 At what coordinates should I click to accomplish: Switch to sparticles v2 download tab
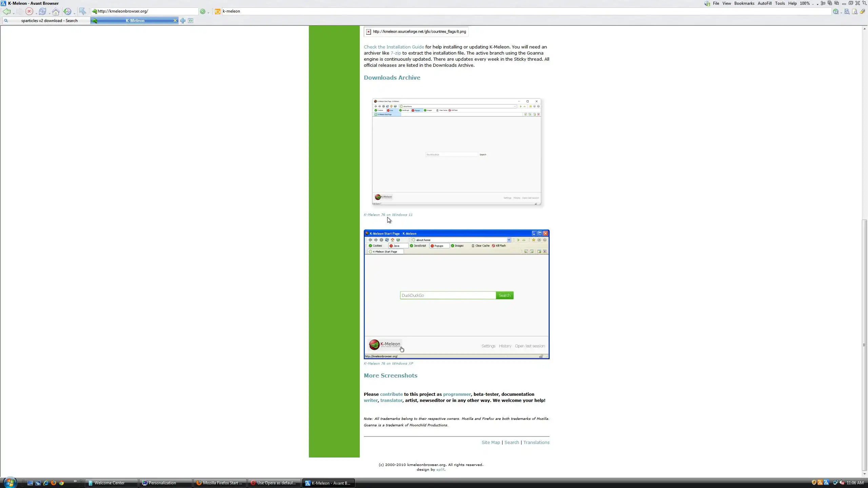(x=49, y=21)
